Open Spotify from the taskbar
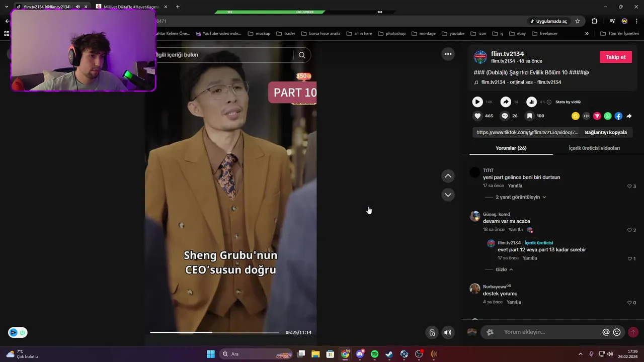Viewport: 644px width, 362px height. pos(374,354)
